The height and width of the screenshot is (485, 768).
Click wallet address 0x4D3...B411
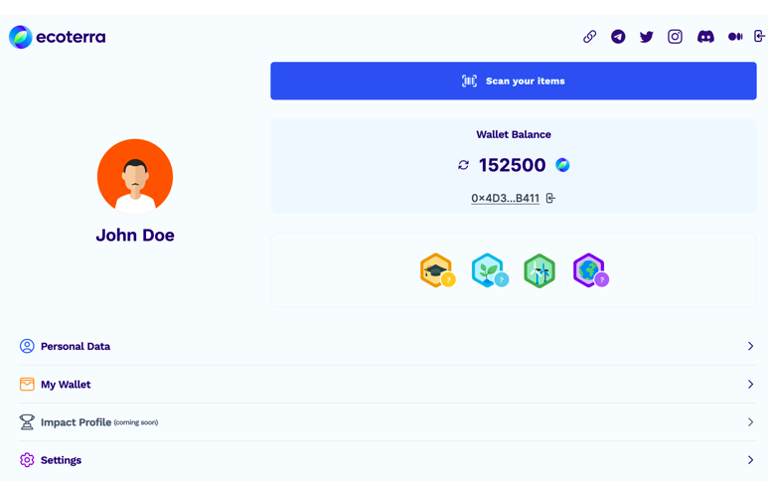click(x=505, y=198)
